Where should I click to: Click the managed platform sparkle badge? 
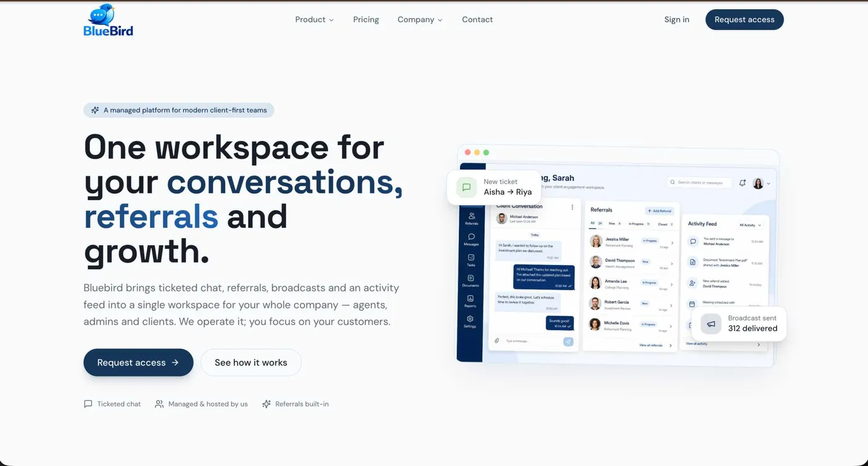coord(179,110)
